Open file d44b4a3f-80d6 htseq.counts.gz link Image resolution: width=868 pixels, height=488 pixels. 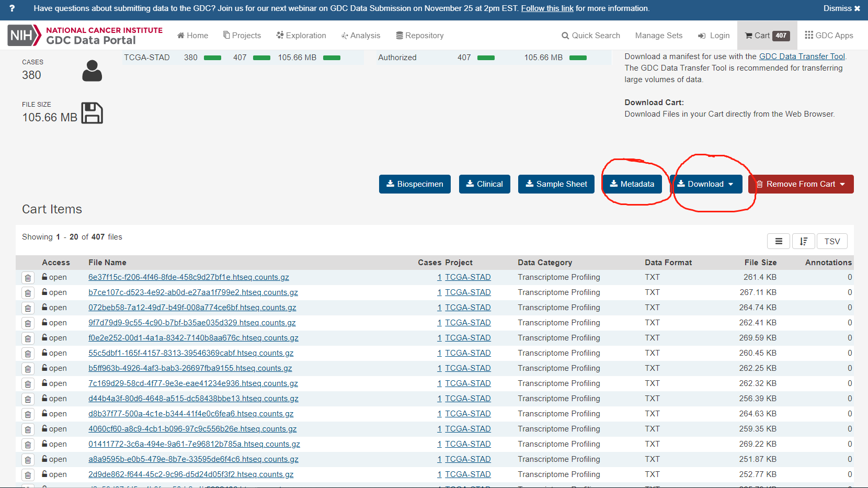pyautogui.click(x=193, y=399)
